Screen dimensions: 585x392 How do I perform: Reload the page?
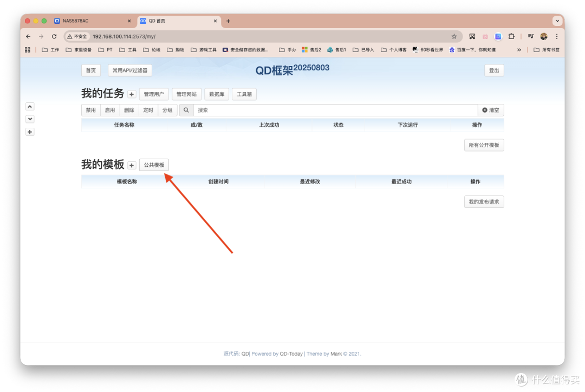(x=54, y=37)
